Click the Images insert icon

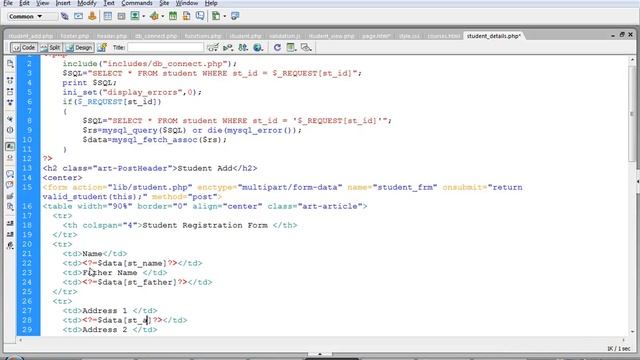click(135, 16)
